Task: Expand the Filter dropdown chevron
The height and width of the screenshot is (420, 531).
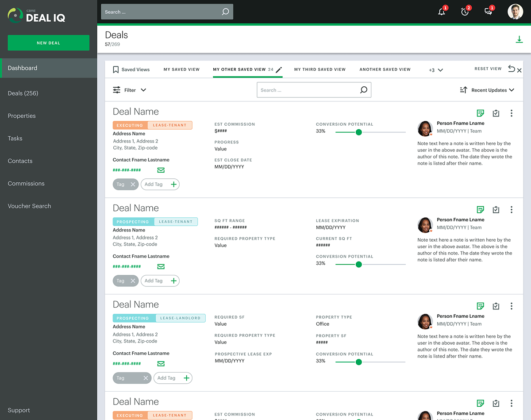Action: [143, 90]
